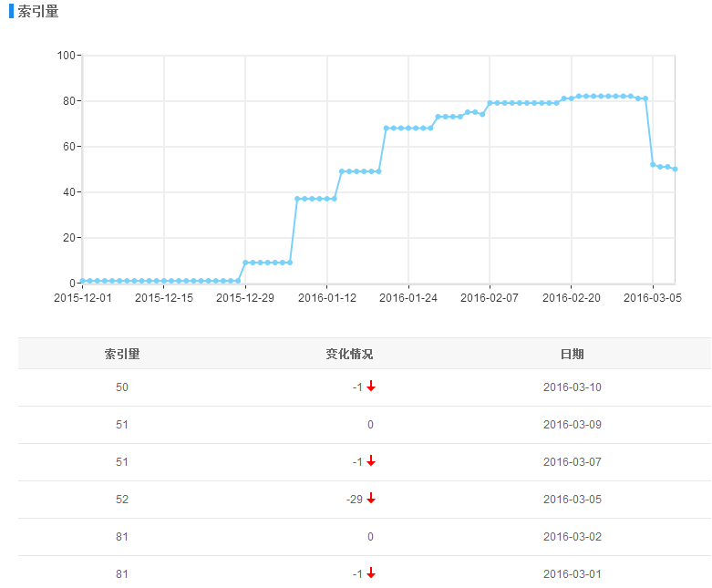Click the 变化情况 column header
The height and width of the screenshot is (588, 712).
click(x=349, y=354)
